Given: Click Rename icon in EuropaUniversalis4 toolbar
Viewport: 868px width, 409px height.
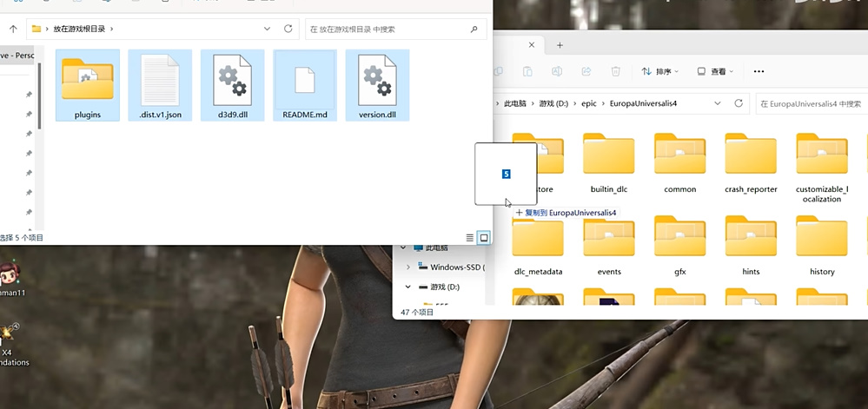Looking at the screenshot, I should click(x=557, y=71).
